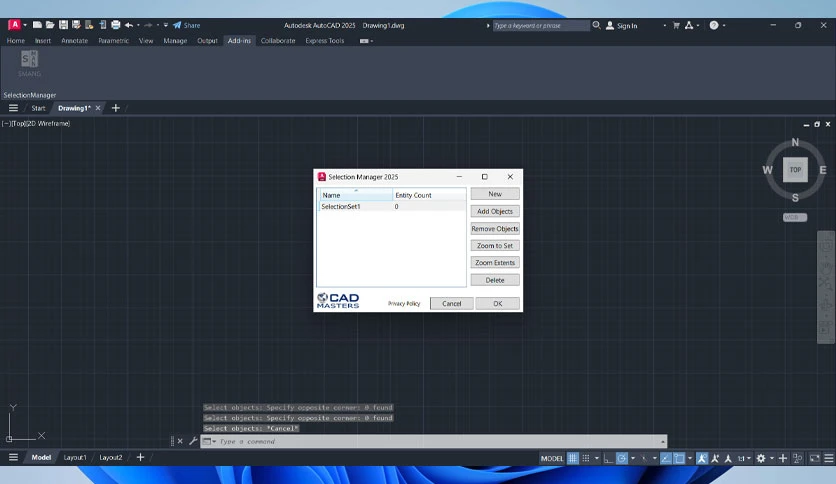Open the Insert ribbon tab
836x484 pixels.
click(43, 41)
